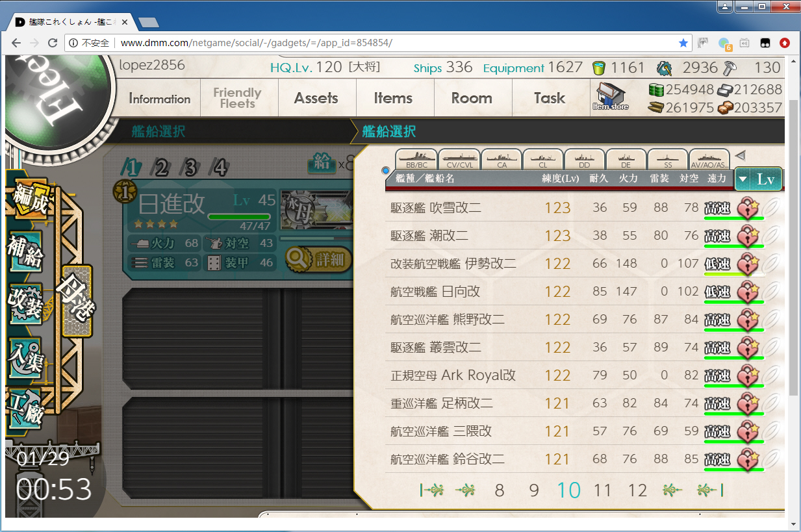Open the Task menu

[550, 99]
